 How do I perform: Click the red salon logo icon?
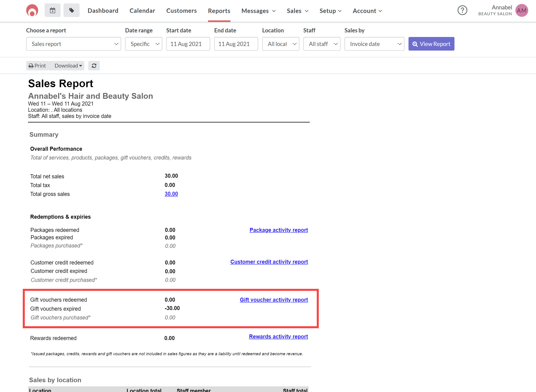[x=32, y=10]
